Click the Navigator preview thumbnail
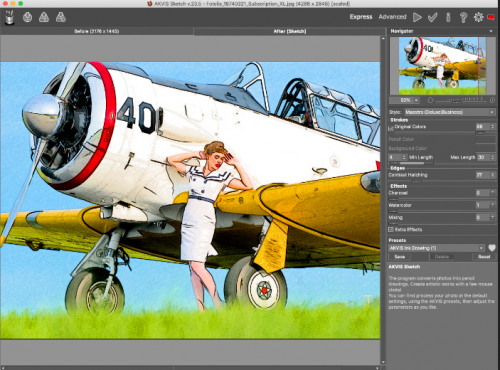Screen dimensions: 500x370 pyautogui.click(x=442, y=66)
